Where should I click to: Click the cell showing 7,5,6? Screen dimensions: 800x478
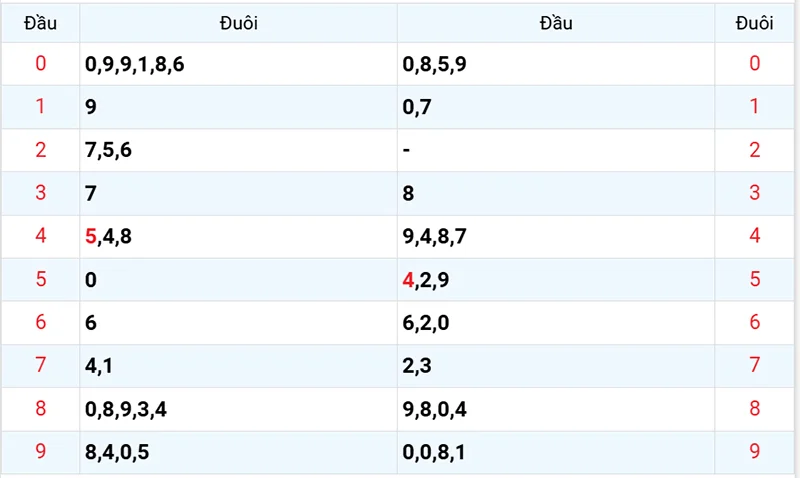109,150
